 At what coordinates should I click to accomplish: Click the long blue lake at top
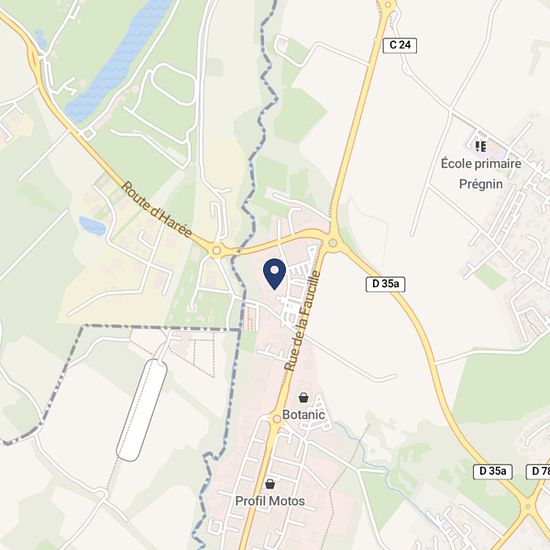point(119,60)
